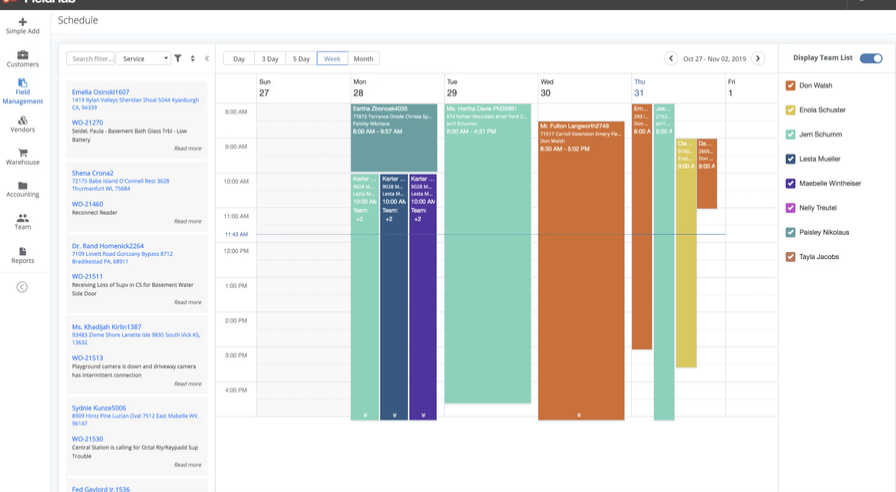Open work order WO-21460
This screenshot has height=492, width=896.
87,204
